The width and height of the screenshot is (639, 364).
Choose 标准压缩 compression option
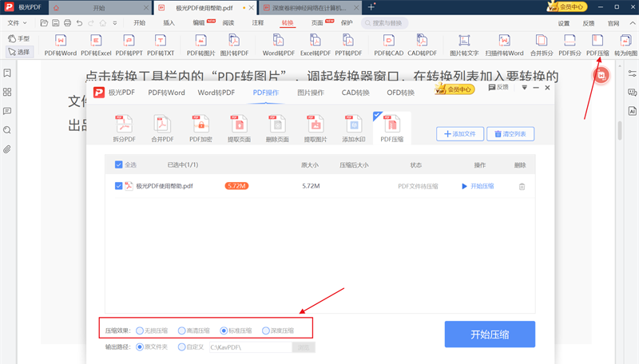coord(224,330)
